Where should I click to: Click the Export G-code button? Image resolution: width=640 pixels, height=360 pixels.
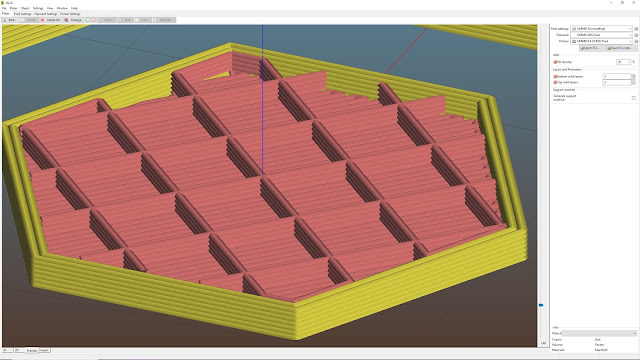pos(620,48)
